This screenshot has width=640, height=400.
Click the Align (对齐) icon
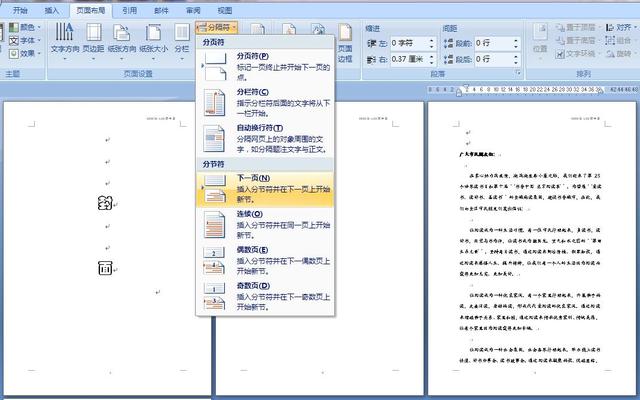click(x=610, y=28)
